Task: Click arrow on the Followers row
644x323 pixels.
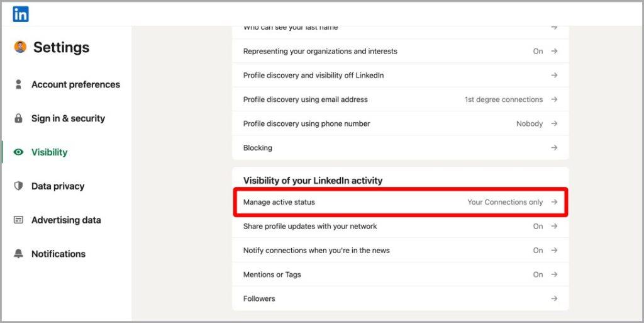Action: pos(554,298)
